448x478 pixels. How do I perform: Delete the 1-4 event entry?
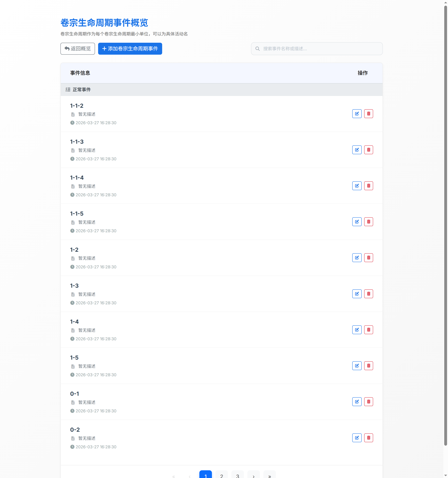(368, 330)
